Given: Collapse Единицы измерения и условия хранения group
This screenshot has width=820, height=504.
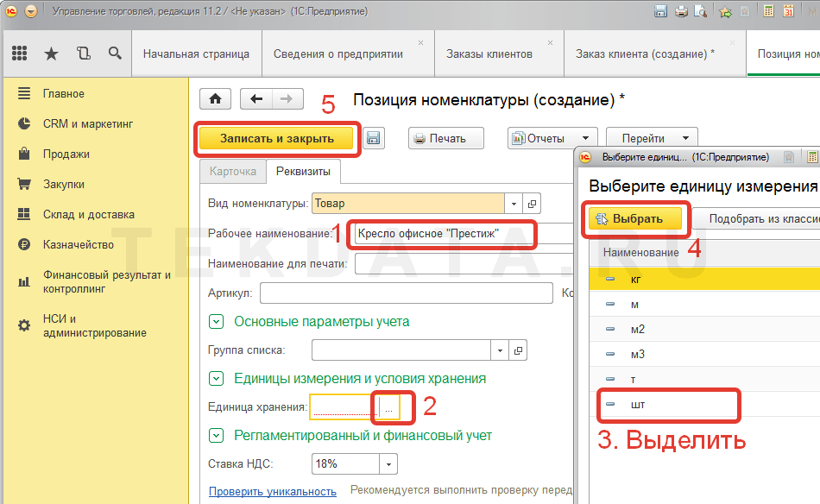Looking at the screenshot, I should coord(216,379).
